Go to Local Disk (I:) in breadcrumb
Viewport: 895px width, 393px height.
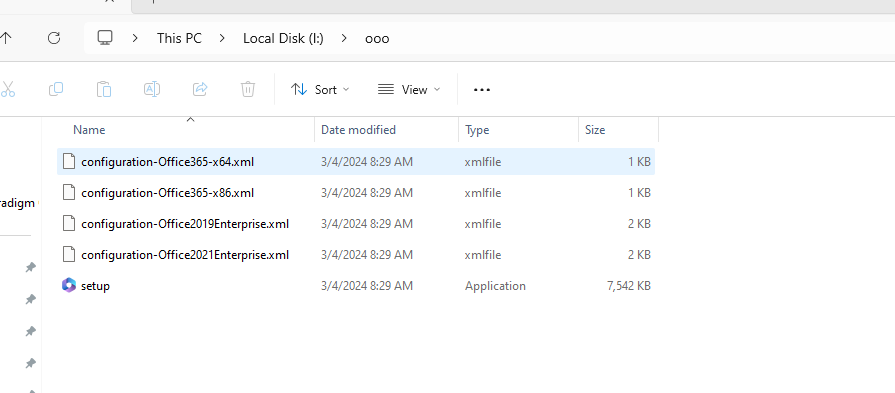283,38
